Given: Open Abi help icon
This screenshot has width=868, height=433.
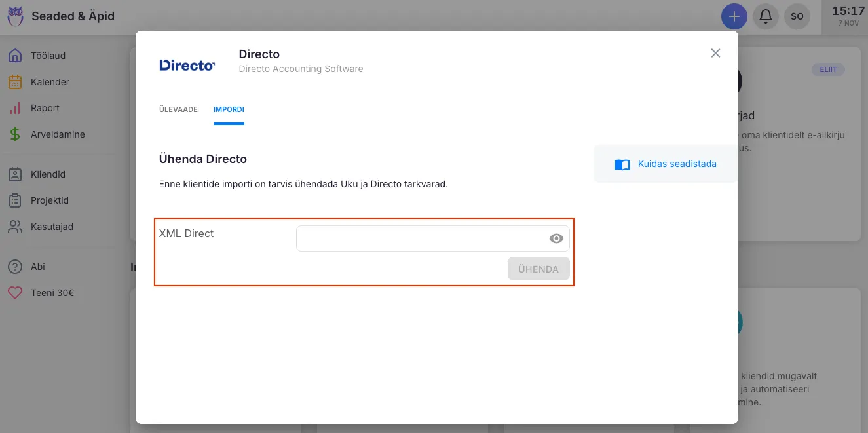Looking at the screenshot, I should click(15, 267).
